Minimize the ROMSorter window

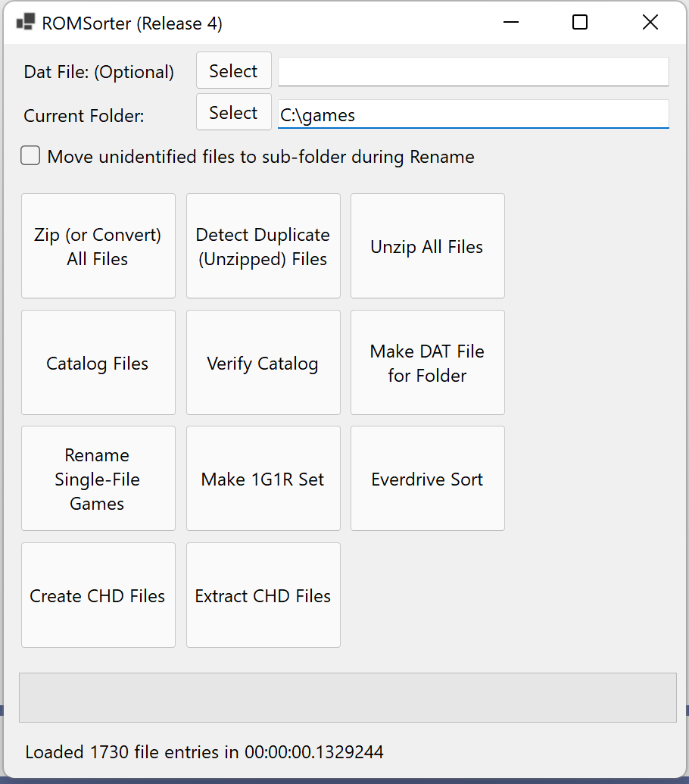click(x=510, y=22)
